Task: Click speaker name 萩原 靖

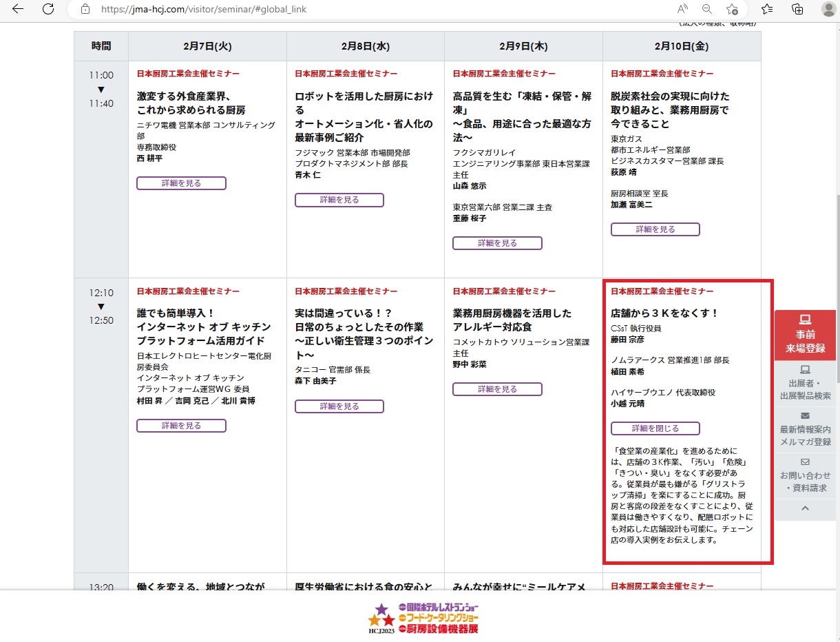Action: tap(624, 172)
